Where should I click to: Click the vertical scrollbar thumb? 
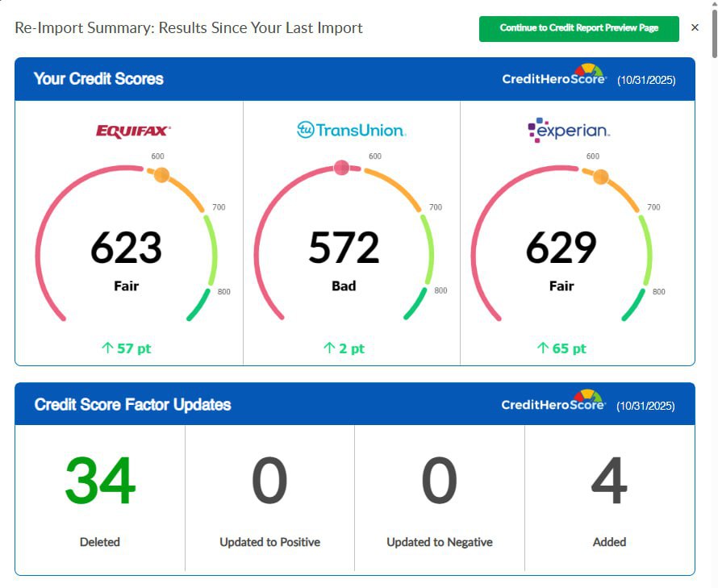coord(714,33)
